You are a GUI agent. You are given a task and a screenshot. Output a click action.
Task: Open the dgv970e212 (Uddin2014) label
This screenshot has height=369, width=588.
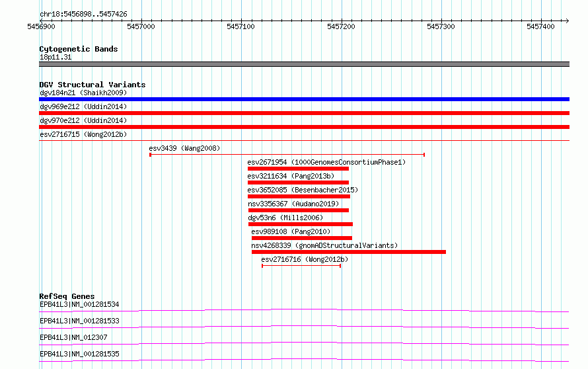point(83,120)
